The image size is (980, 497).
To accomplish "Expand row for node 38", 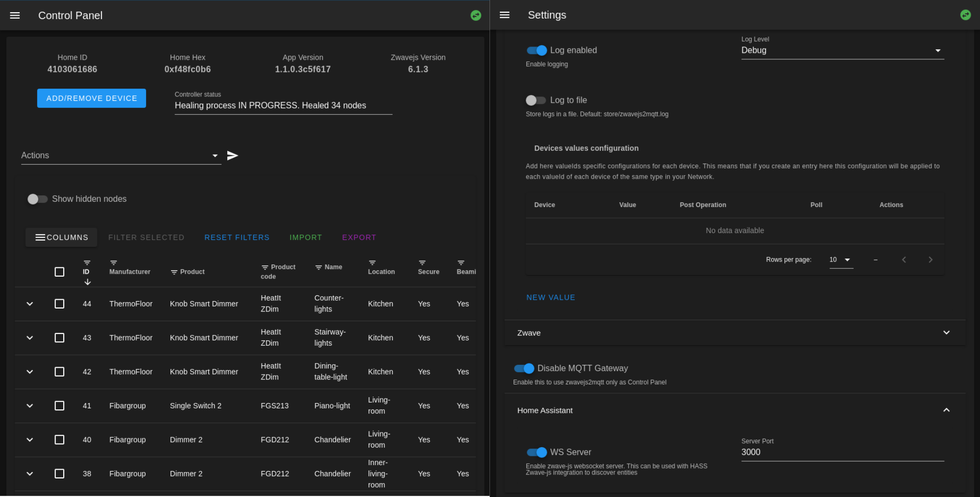I will (x=30, y=473).
